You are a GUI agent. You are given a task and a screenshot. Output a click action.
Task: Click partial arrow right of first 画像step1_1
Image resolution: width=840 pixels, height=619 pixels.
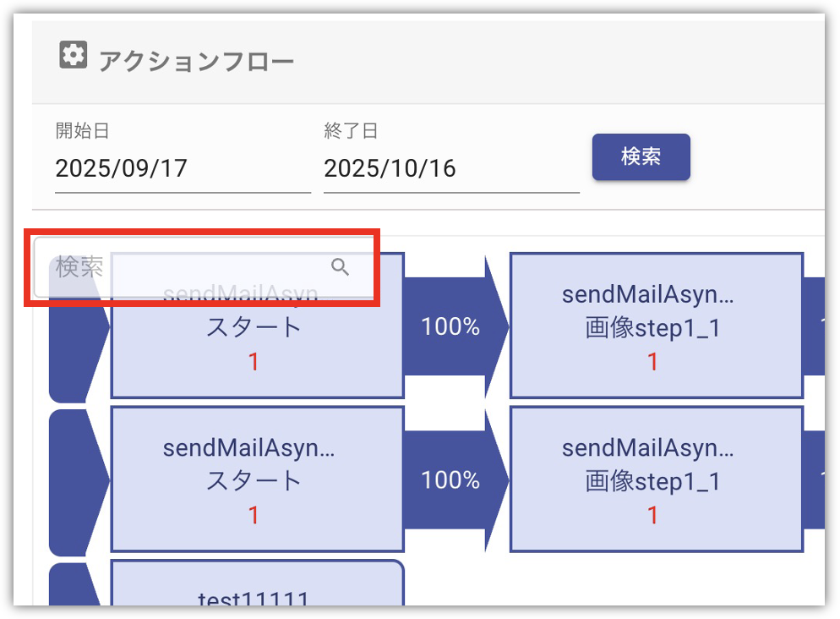(x=814, y=326)
